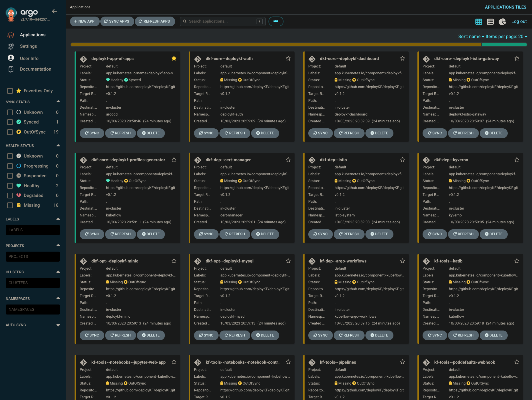Image resolution: width=532 pixels, height=400 pixels.
Task: Favorite dkf-dep--cert-manager using its star
Action: click(x=288, y=160)
